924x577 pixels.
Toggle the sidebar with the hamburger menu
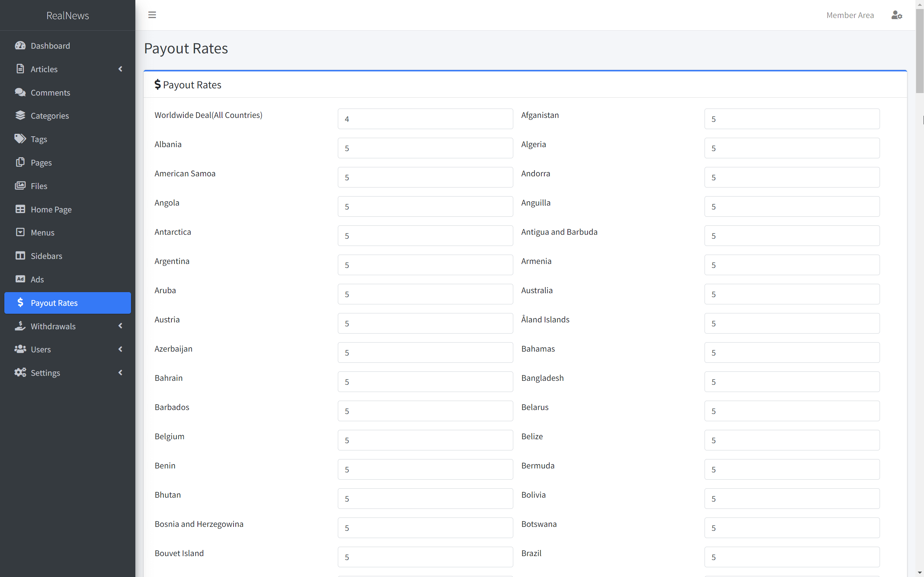[x=152, y=14]
